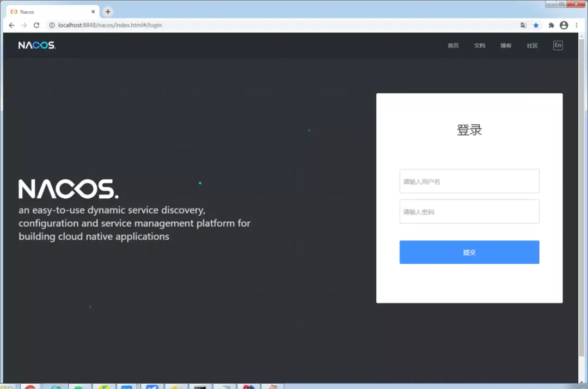This screenshot has width=588, height=389.
Task: Bookmark page with the star icon
Action: pos(536,25)
